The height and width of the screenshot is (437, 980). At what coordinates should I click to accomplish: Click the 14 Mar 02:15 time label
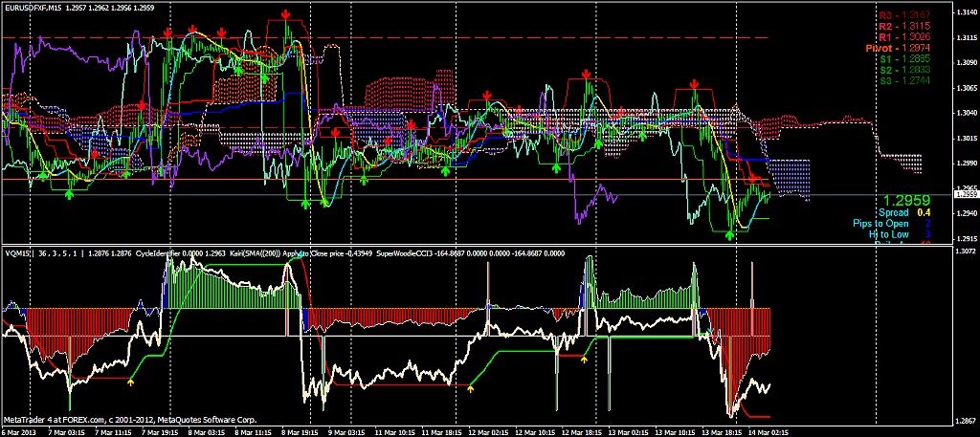[x=768, y=432]
